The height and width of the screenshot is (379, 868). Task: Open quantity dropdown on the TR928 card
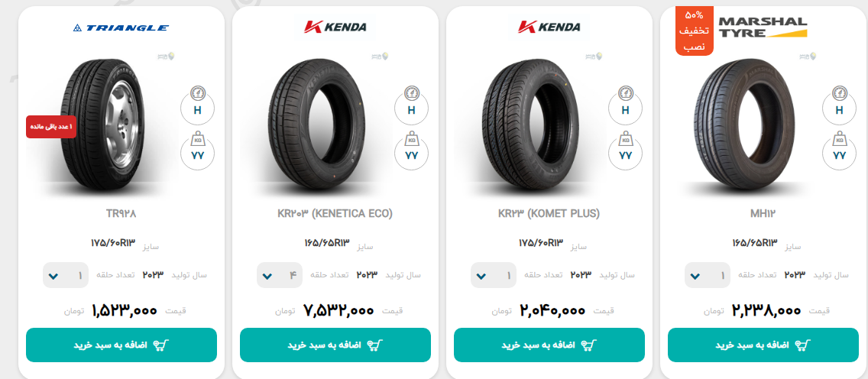[66, 275]
